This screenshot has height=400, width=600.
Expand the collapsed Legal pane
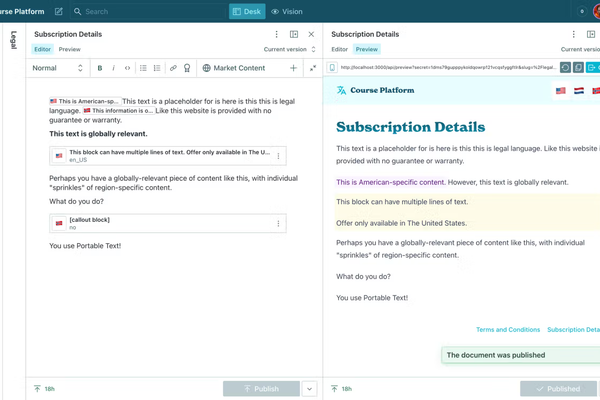14,40
